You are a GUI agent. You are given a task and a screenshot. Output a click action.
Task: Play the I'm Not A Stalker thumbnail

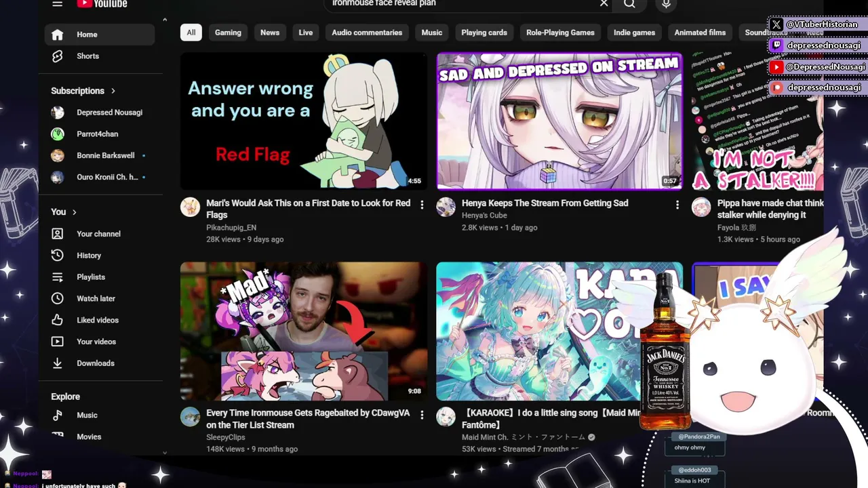(757, 121)
